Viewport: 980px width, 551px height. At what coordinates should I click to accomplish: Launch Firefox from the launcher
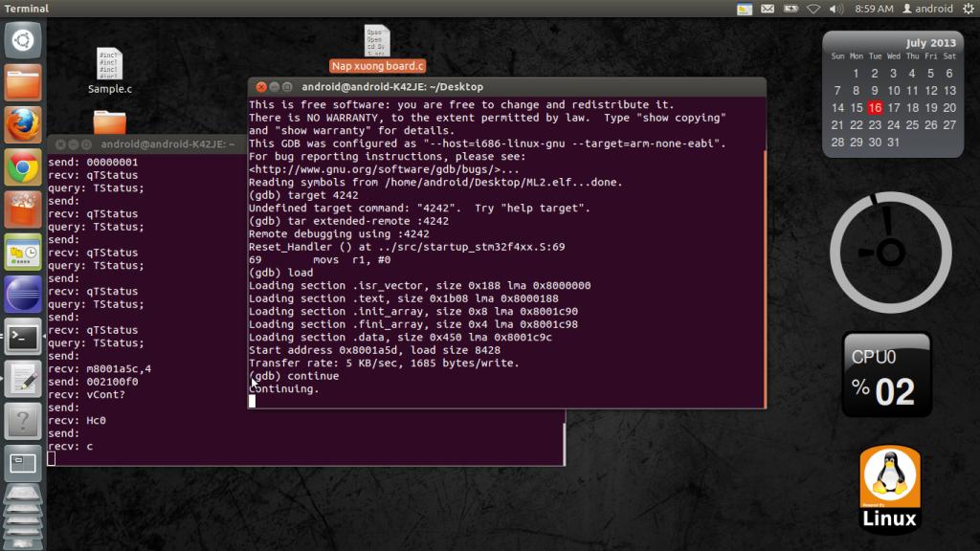[x=23, y=125]
